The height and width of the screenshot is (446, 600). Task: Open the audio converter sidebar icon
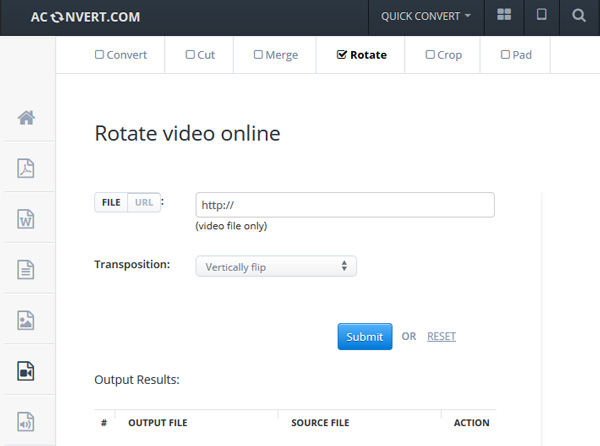coord(26,422)
